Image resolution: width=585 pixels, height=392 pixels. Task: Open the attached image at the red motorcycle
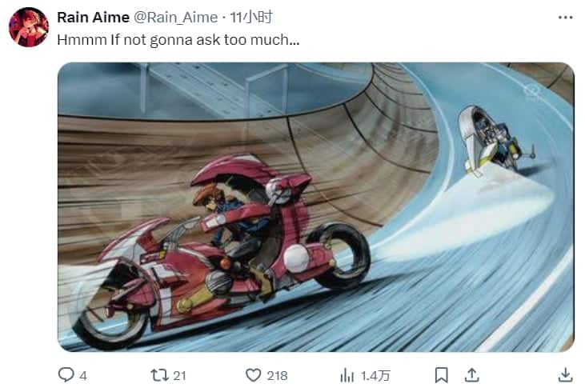point(220,250)
